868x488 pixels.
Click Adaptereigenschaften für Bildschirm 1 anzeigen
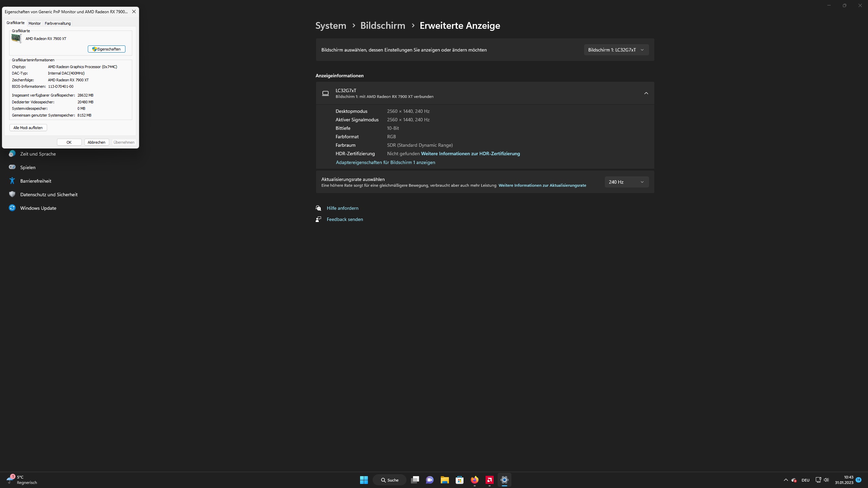[x=386, y=162]
